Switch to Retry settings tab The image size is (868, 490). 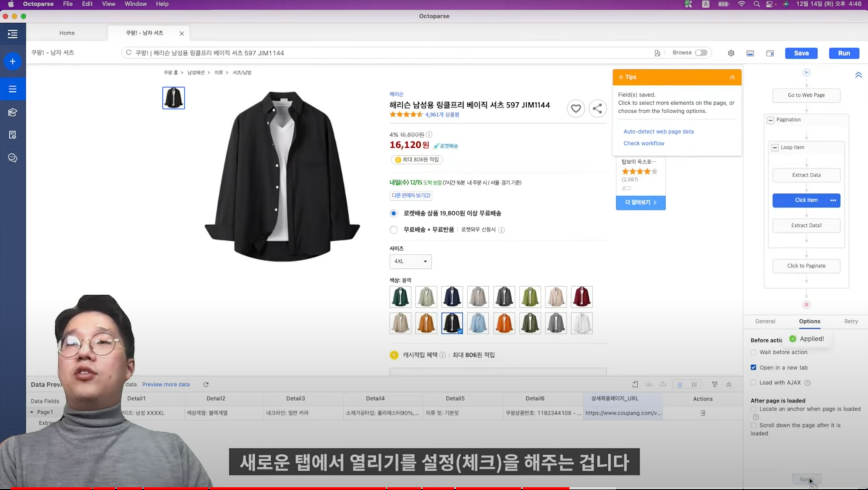[851, 321]
